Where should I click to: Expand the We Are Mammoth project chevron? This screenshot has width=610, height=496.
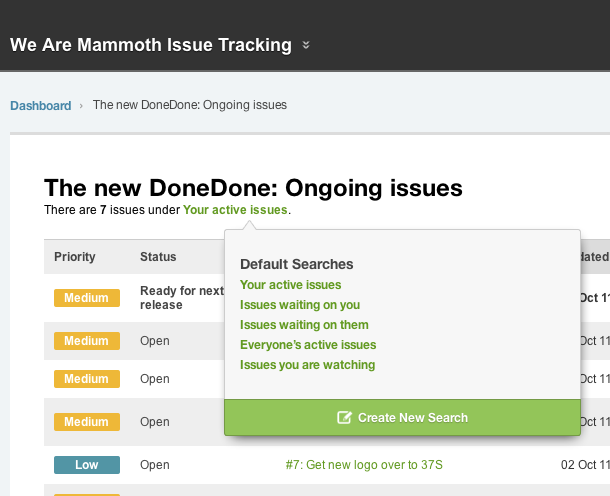tap(306, 45)
